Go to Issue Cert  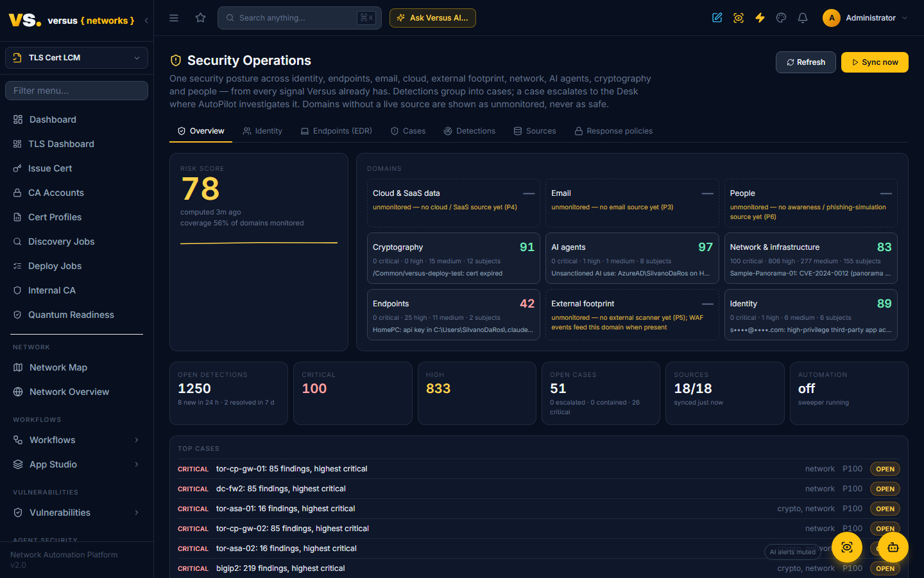[x=76, y=168]
